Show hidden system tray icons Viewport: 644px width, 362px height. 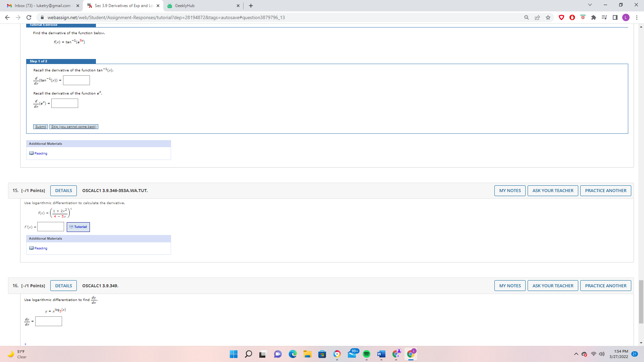[x=576, y=354]
